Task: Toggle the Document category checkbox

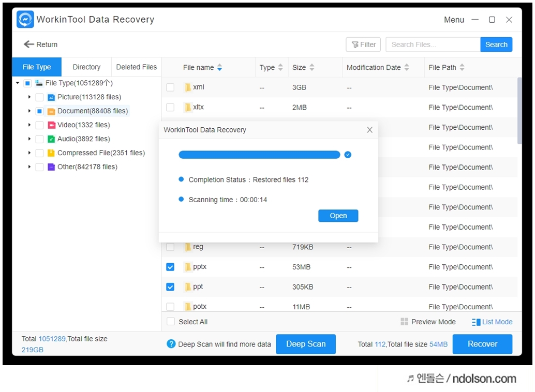Action: tap(39, 111)
